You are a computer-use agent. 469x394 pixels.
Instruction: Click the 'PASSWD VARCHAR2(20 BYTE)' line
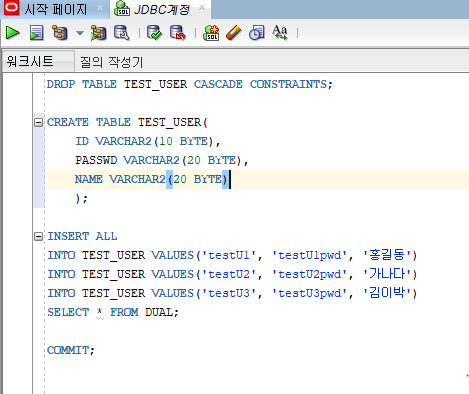[x=161, y=160]
